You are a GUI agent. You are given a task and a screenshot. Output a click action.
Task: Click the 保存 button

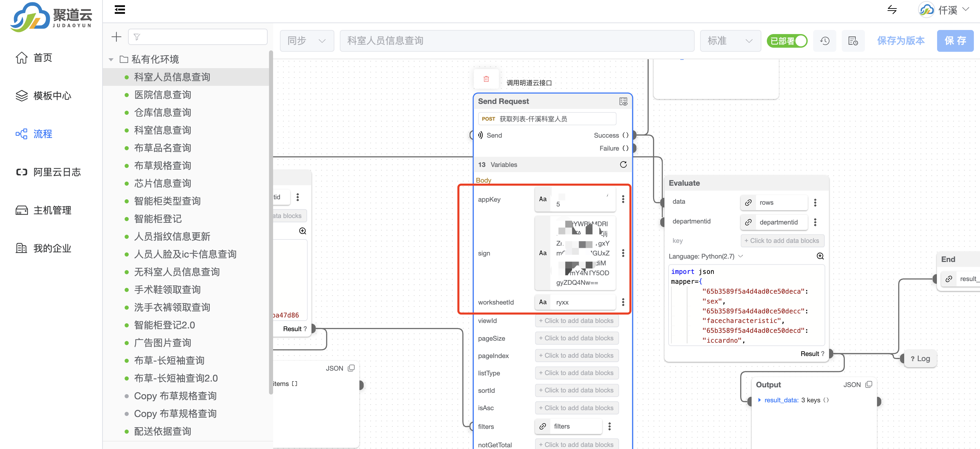[x=955, y=41]
